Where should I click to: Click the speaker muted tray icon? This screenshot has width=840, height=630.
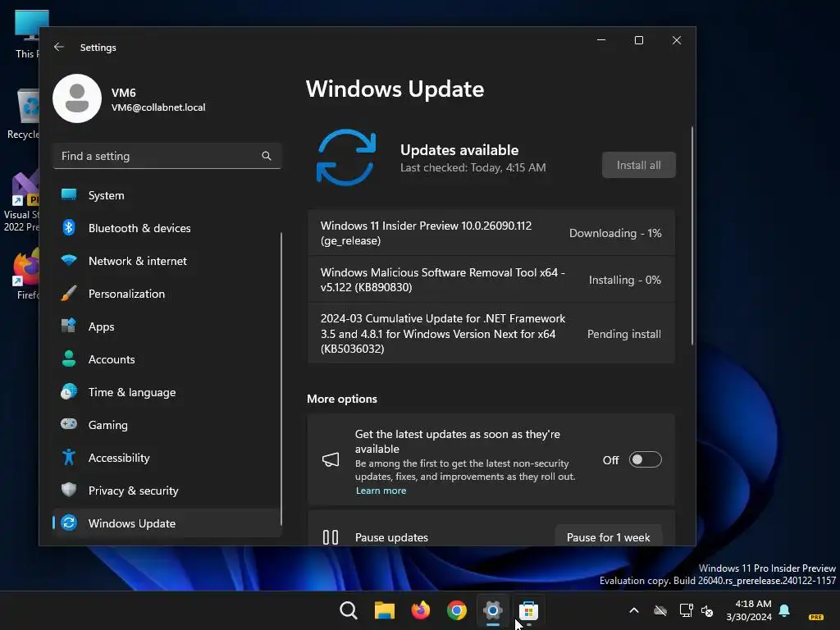(x=707, y=610)
